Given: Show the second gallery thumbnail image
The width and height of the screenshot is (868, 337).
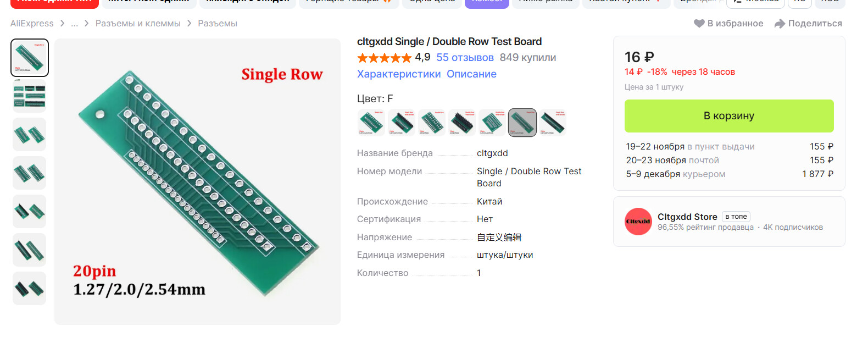Looking at the screenshot, I should click(30, 96).
